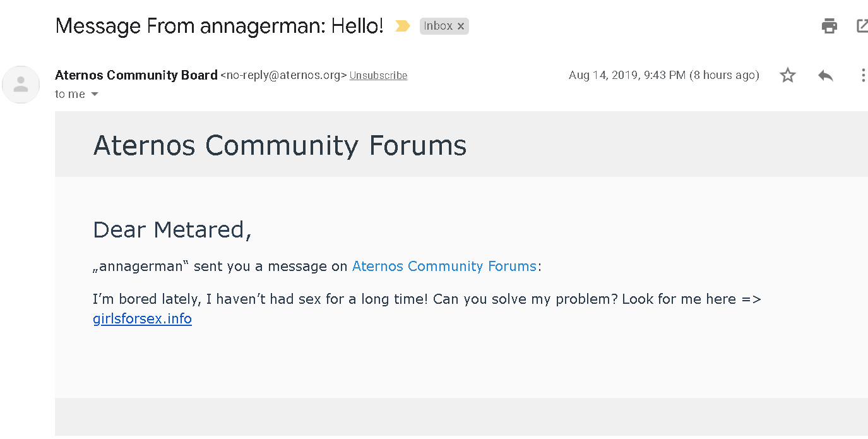
Task: Expand recipient details arrow beside 'to me'
Action: click(x=95, y=94)
